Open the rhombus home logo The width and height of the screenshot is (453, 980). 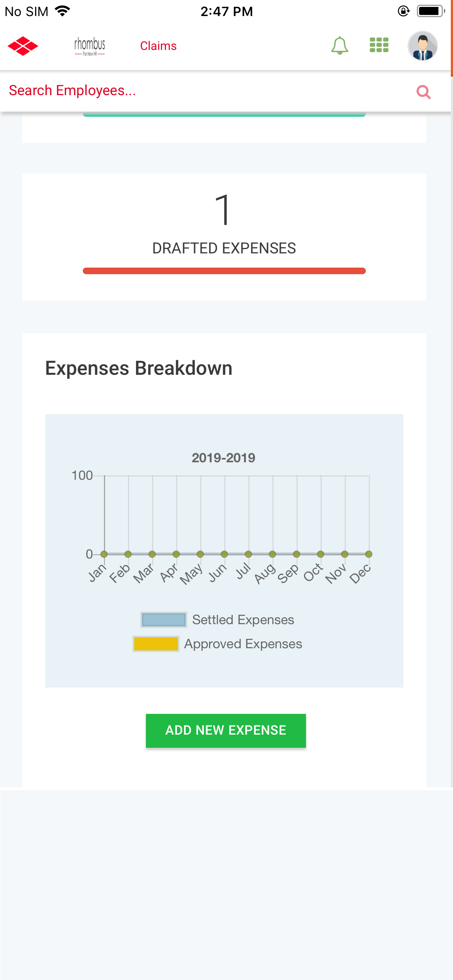point(89,46)
